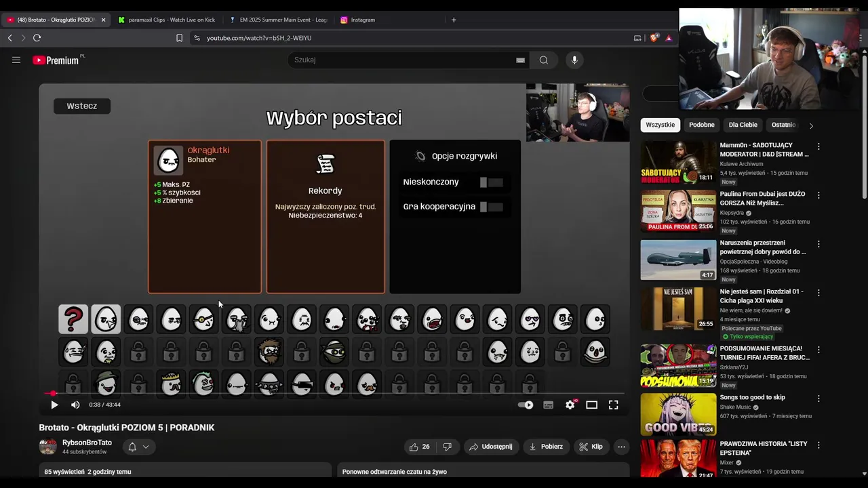Image resolution: width=868 pixels, height=488 pixels.
Task: Mute the video volume
Action: click(75, 405)
